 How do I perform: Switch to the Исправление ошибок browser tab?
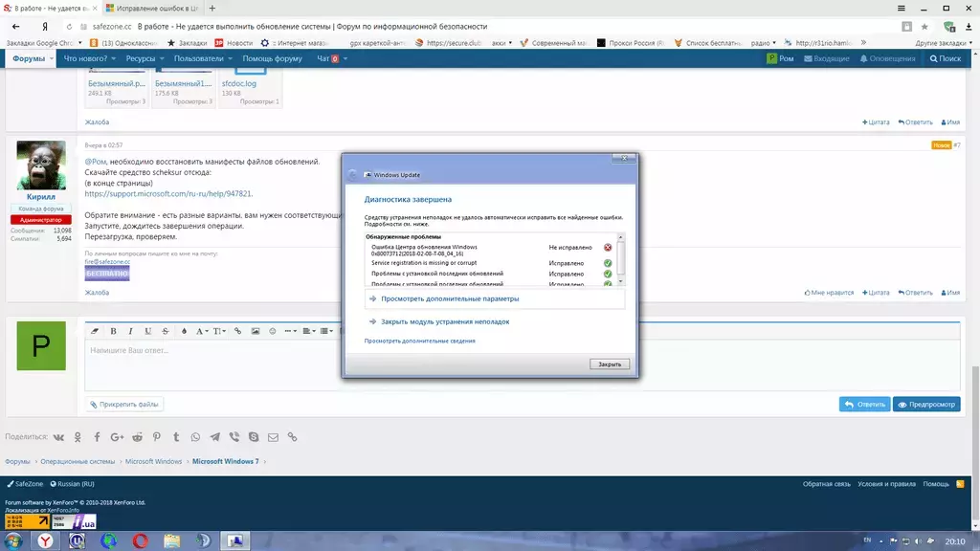tap(152, 8)
